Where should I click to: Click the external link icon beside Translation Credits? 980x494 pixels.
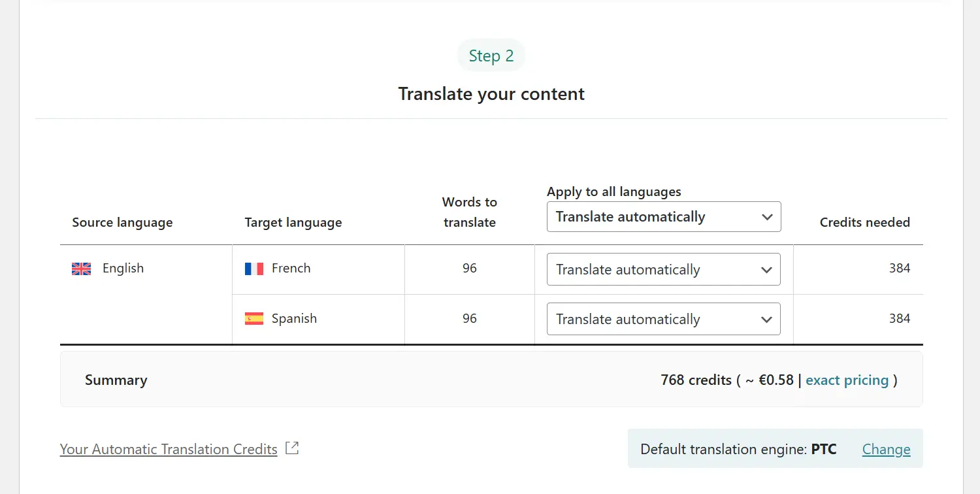point(293,448)
